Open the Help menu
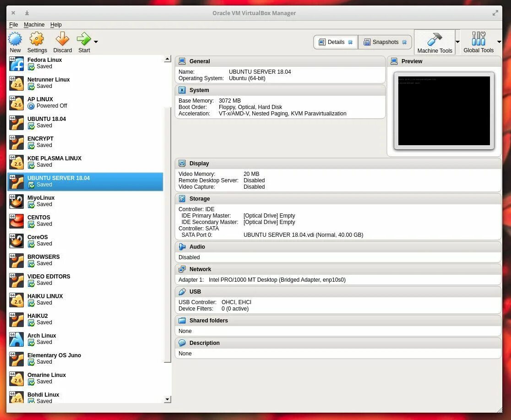Screen dimensions: 511x420 [56, 24]
